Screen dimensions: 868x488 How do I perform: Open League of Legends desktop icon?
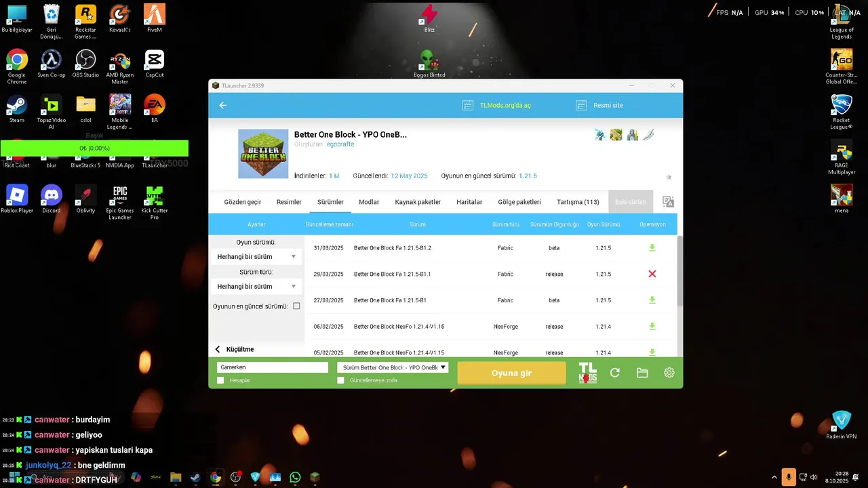click(842, 22)
